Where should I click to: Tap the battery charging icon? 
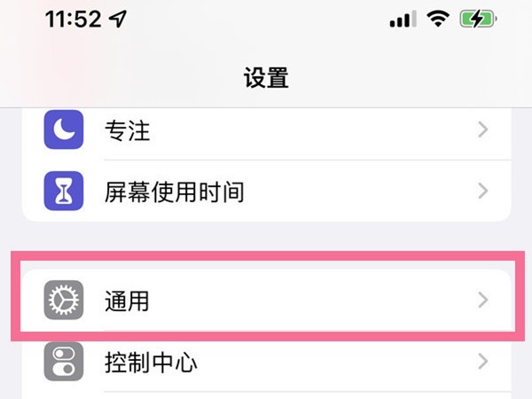(x=477, y=20)
